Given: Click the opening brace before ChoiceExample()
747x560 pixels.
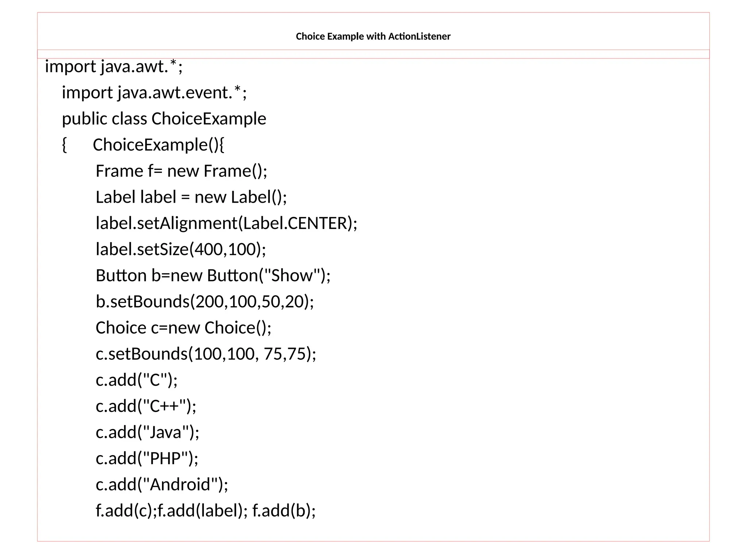Looking at the screenshot, I should coord(65,145).
